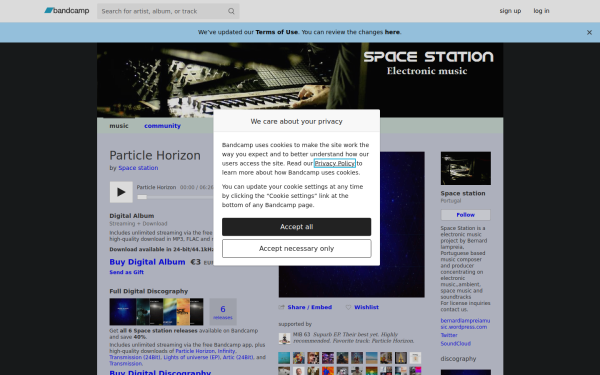Click the 'Space station' sidebar artist name
The image size is (600, 375).
tap(463, 194)
